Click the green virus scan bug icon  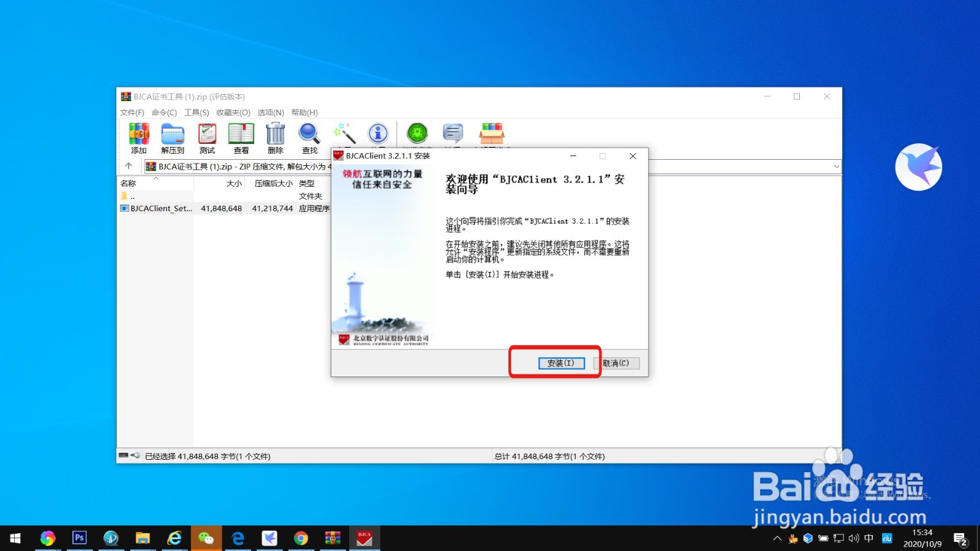(x=417, y=133)
